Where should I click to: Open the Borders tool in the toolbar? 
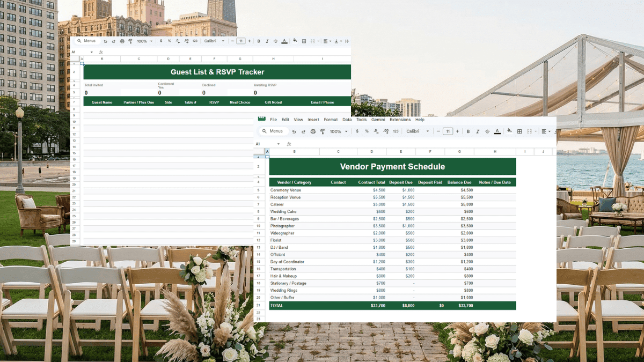click(x=519, y=131)
